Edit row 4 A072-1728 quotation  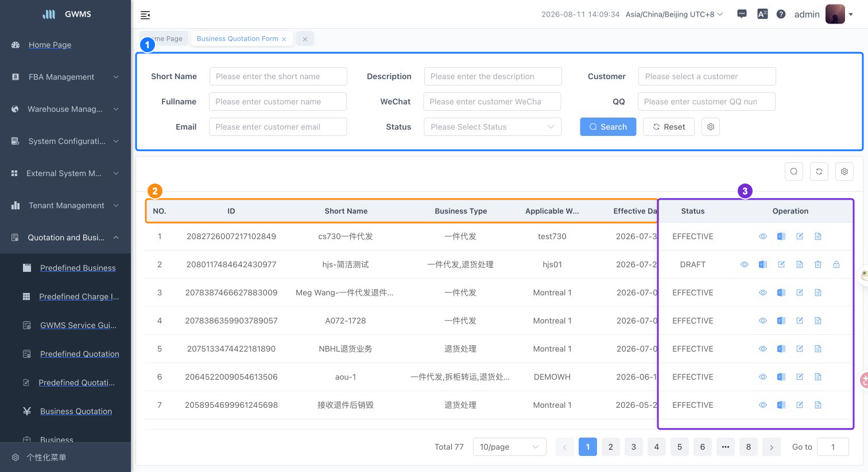(800, 321)
